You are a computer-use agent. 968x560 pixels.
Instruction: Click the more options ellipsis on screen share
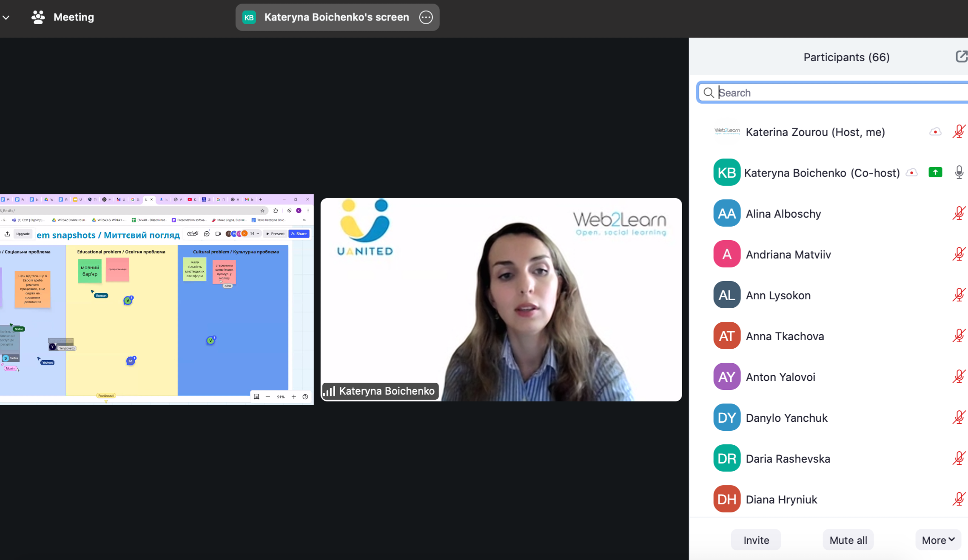(x=426, y=17)
